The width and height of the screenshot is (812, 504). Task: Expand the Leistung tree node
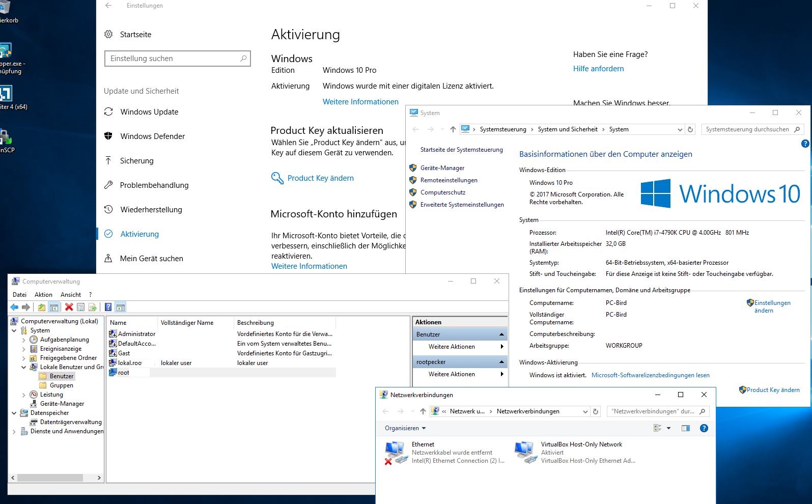(24, 395)
